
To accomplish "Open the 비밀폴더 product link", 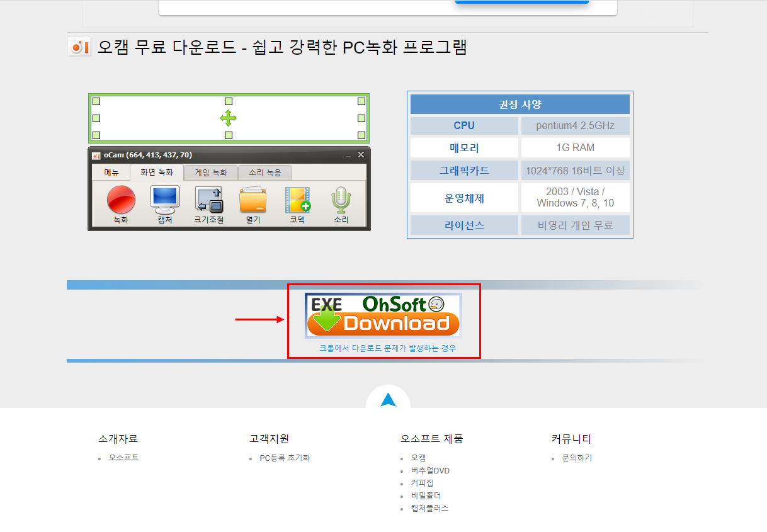I will (426, 495).
